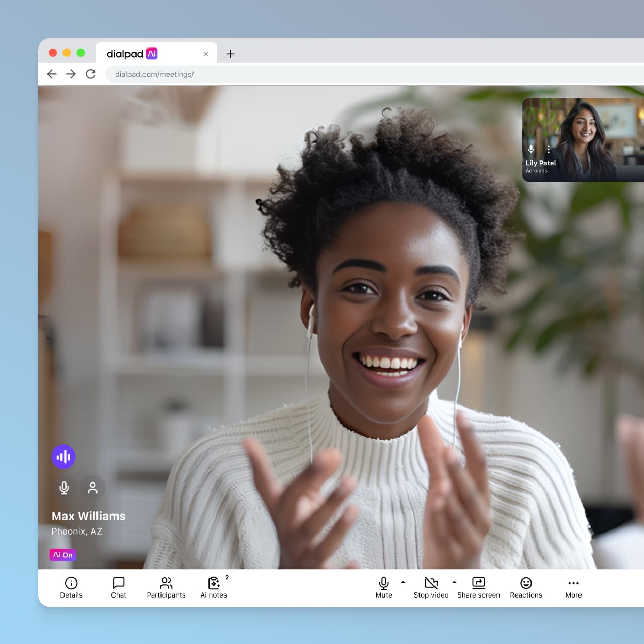Screen dimensions: 644x644
Task: Open a new browser tab
Action: pos(230,54)
